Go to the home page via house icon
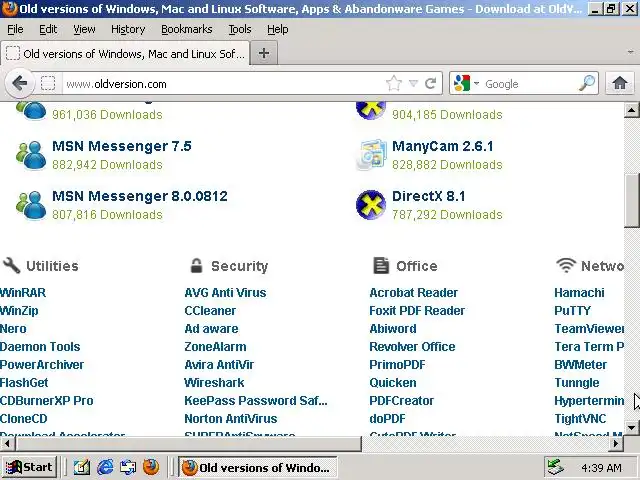Image resolution: width=640 pixels, height=480 pixels. coord(620,83)
